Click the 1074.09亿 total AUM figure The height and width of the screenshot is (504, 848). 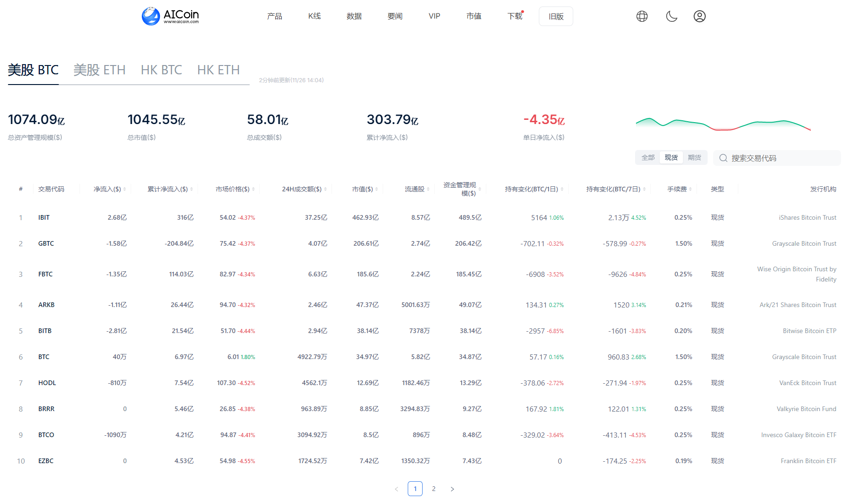coord(36,120)
